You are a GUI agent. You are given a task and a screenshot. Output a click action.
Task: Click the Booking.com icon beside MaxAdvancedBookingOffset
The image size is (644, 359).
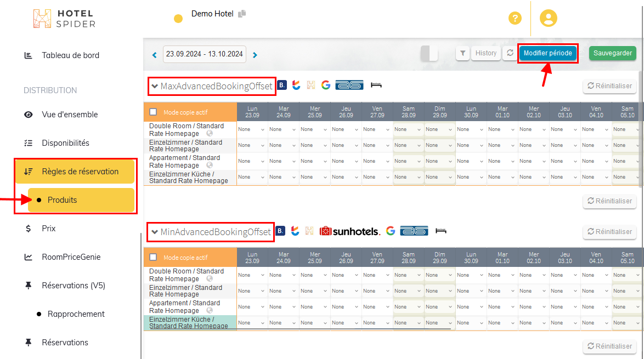click(281, 85)
